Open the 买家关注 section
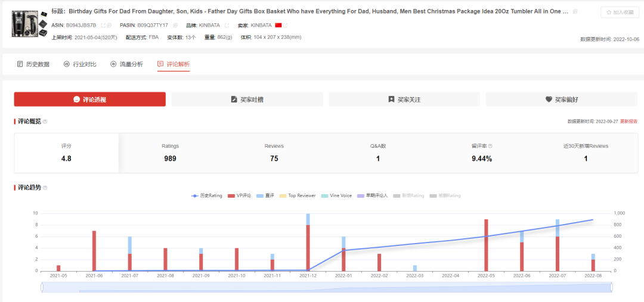644x302 pixels. coord(404,99)
